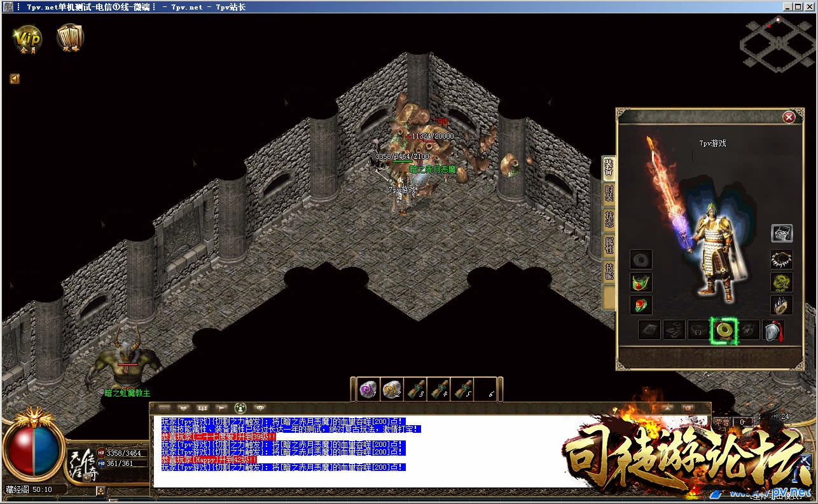Minimize the game window
The width and height of the screenshot is (818, 504).
pyautogui.click(x=787, y=7)
